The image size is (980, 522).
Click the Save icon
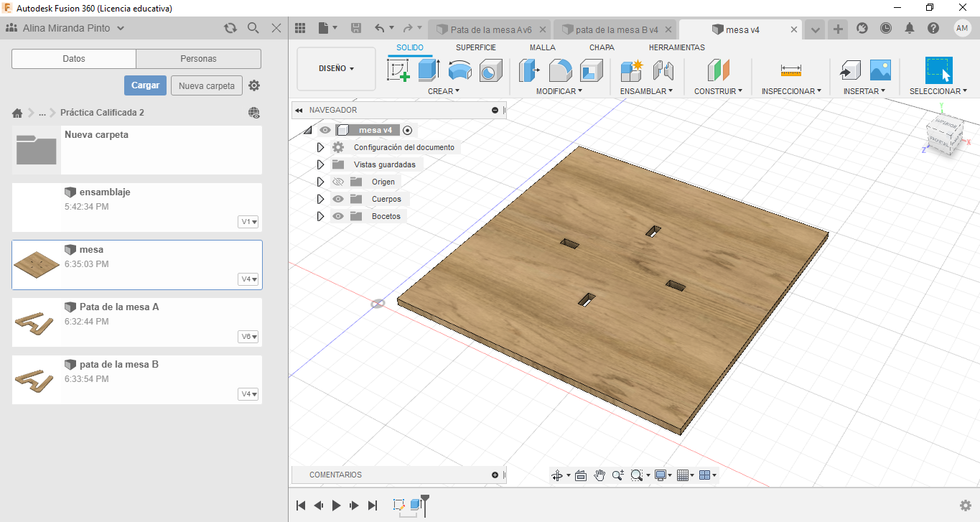(356, 28)
